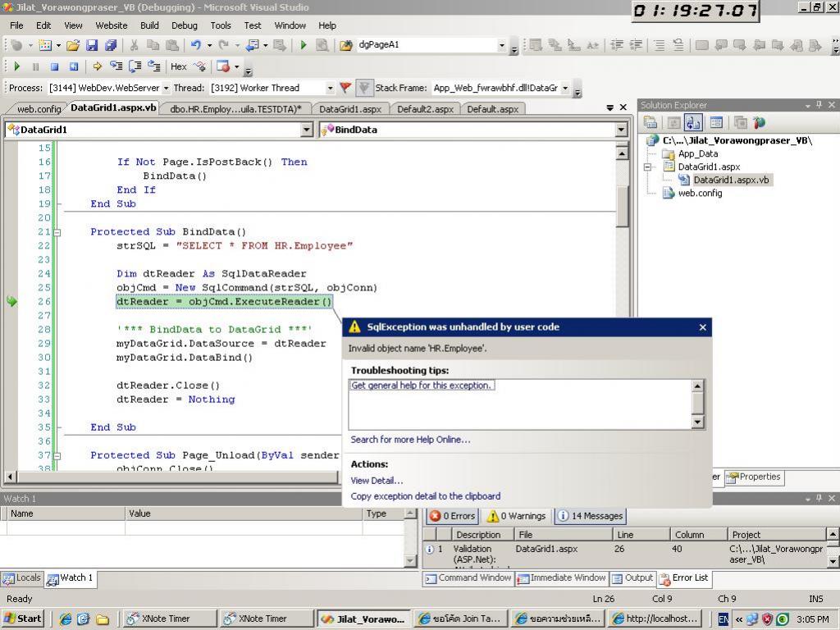Click View Detail action link
The width and height of the screenshot is (840, 630).
[377, 481]
